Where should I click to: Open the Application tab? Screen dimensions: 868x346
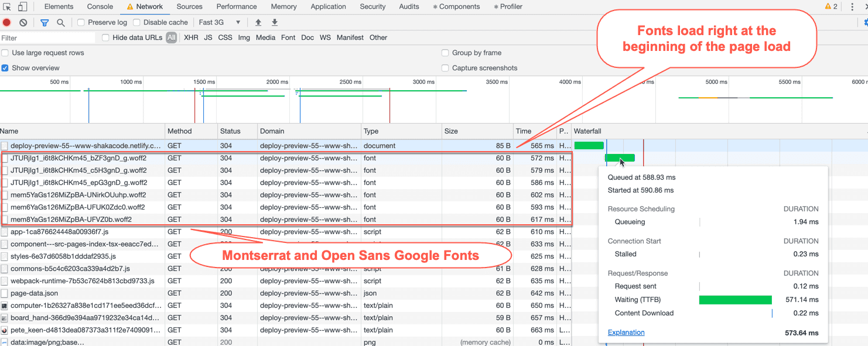pyautogui.click(x=328, y=7)
